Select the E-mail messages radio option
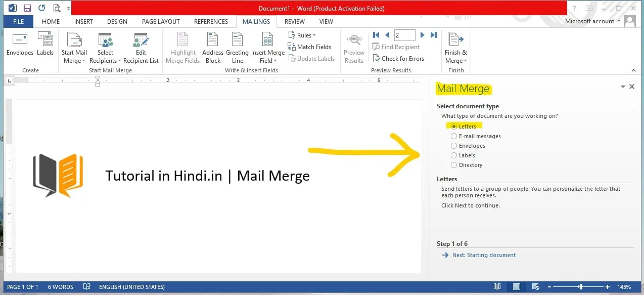 pyautogui.click(x=454, y=136)
